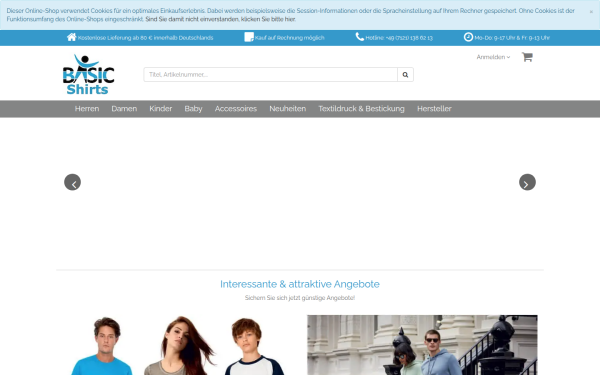
Task: Dismiss the cookie notice banner
Action: (591, 12)
